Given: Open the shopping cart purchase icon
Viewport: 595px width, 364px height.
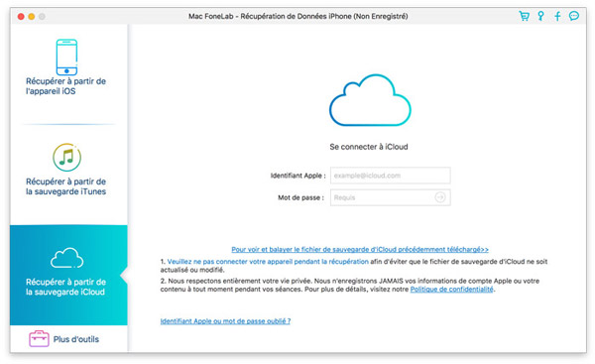Looking at the screenshot, I should [524, 16].
